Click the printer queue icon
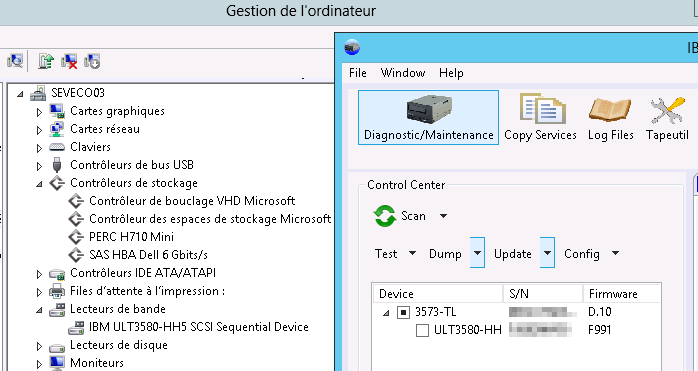698x371 pixels. point(57,291)
